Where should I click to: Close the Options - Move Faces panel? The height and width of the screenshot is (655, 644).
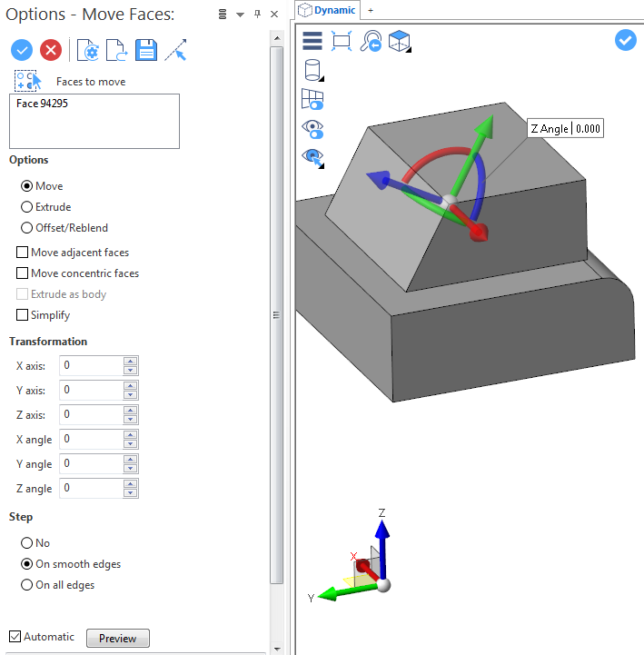coord(274,15)
